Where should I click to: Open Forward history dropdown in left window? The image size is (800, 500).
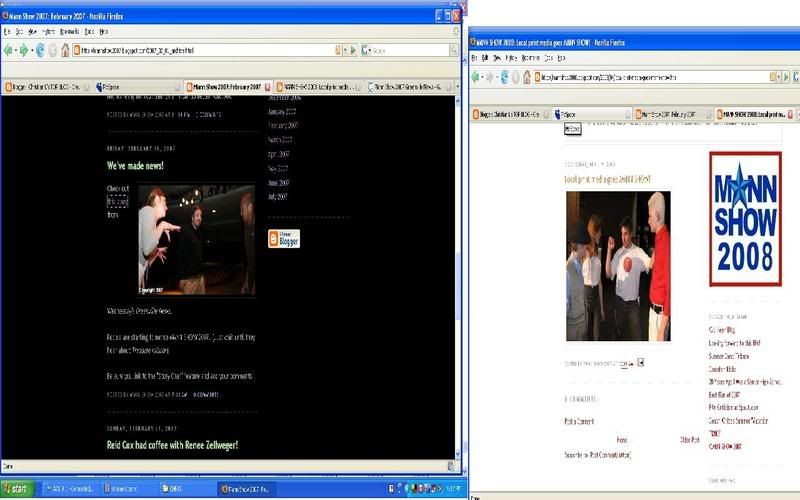click(32, 50)
